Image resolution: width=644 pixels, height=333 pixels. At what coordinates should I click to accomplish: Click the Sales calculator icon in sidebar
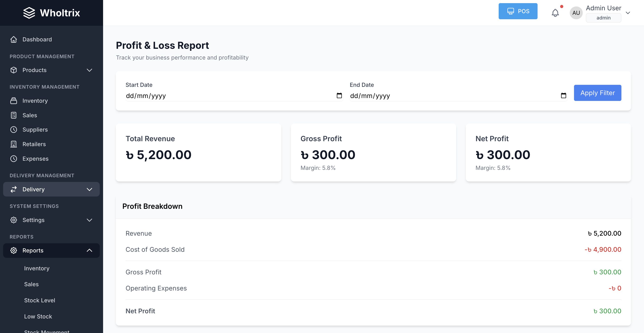point(14,115)
